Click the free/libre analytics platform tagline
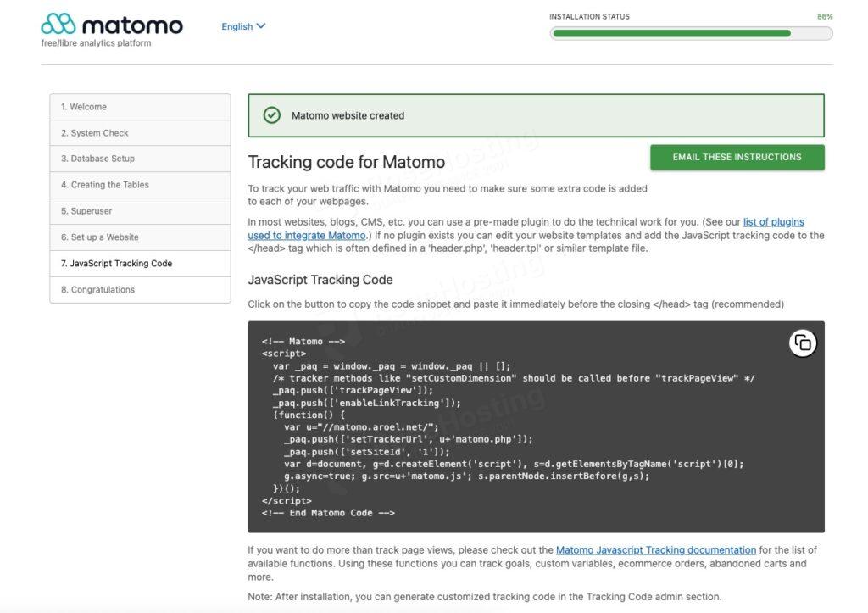 [x=96, y=43]
